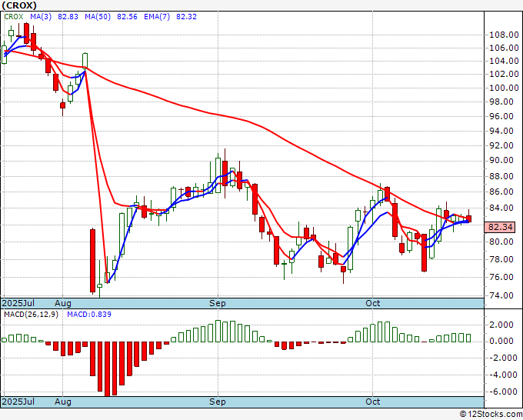The width and height of the screenshot is (523, 420).
Task: Click 2025Jul on the price chart axis
Action: point(18,303)
